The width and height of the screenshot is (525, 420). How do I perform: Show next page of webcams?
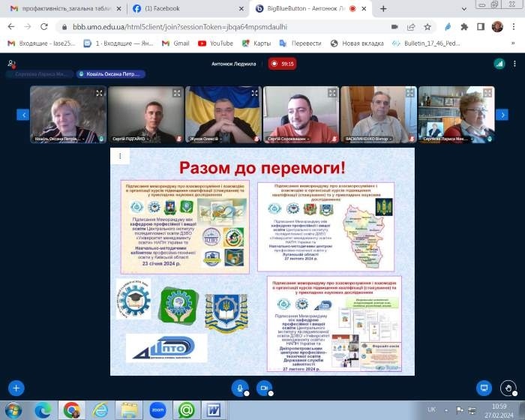(502, 115)
